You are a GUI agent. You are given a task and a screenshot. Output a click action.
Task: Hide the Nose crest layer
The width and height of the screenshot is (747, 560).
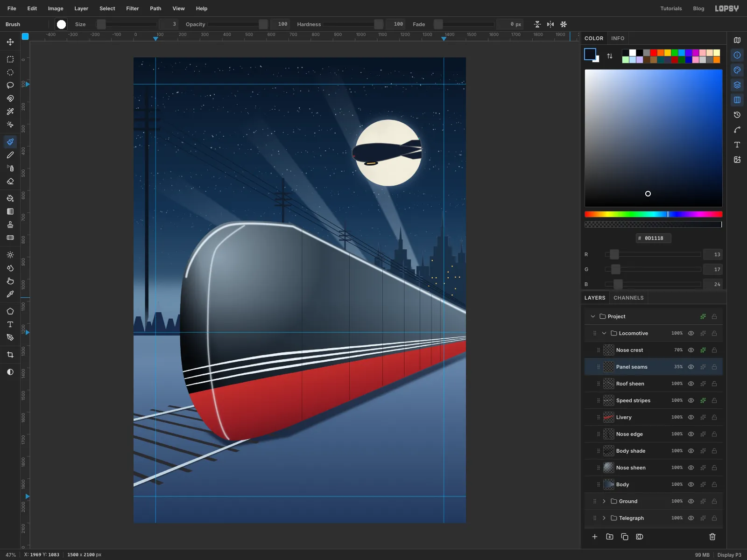[x=691, y=350]
